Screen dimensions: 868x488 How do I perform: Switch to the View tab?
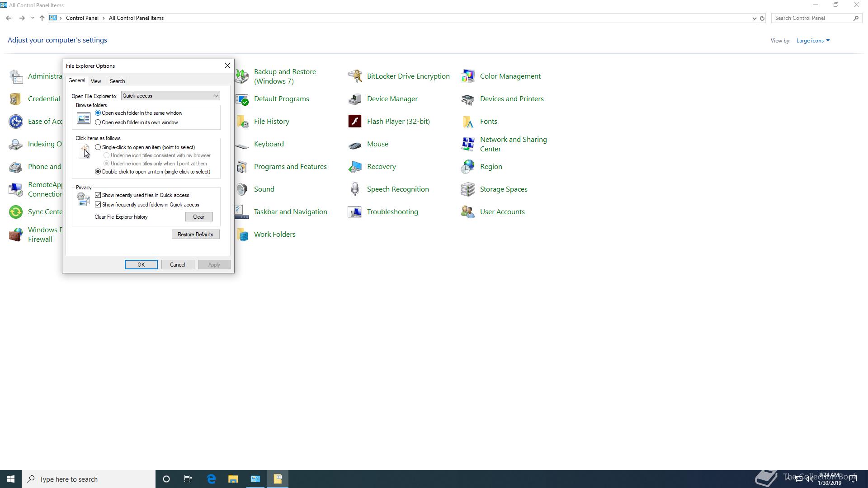(96, 81)
